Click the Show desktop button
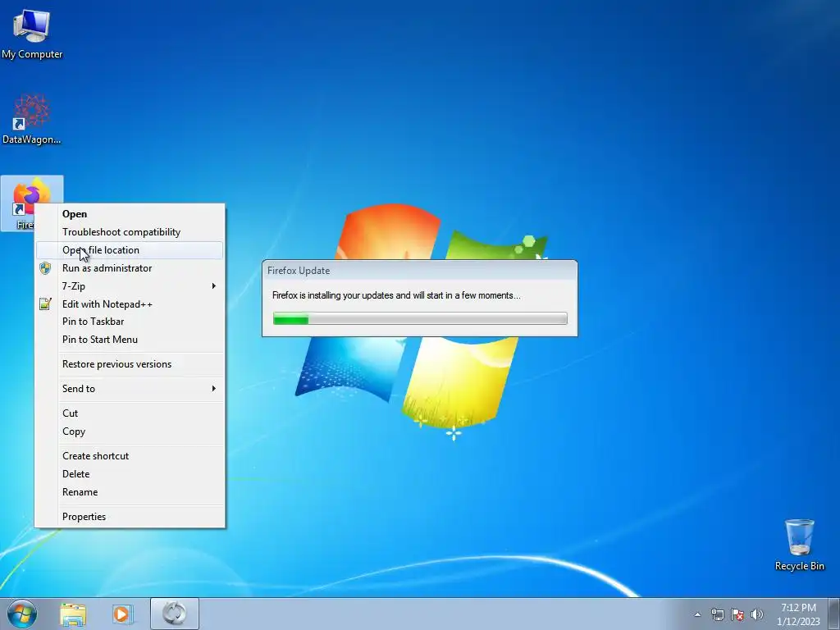The width and height of the screenshot is (840, 630). tap(834, 614)
